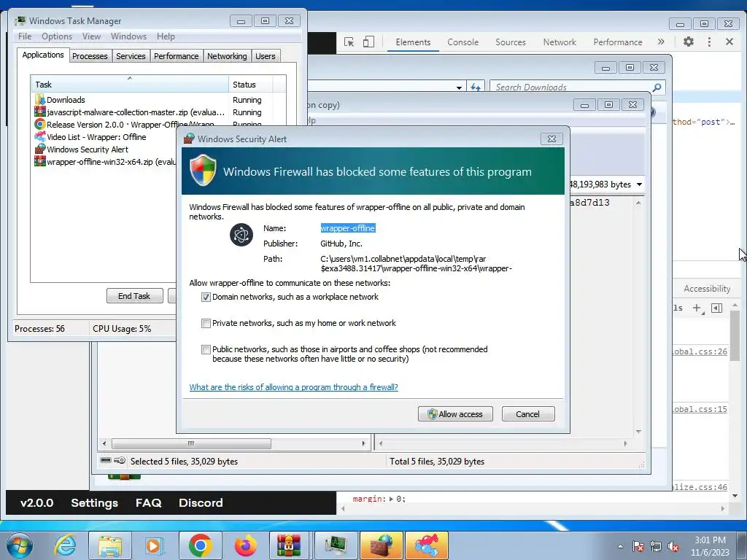
Task: Open DevTools Console tab
Action: click(x=462, y=42)
